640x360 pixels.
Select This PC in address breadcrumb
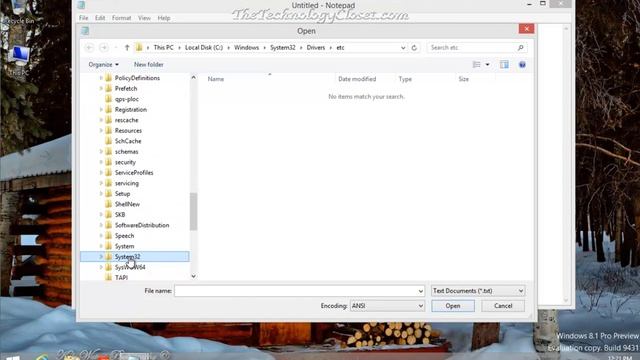pos(163,48)
